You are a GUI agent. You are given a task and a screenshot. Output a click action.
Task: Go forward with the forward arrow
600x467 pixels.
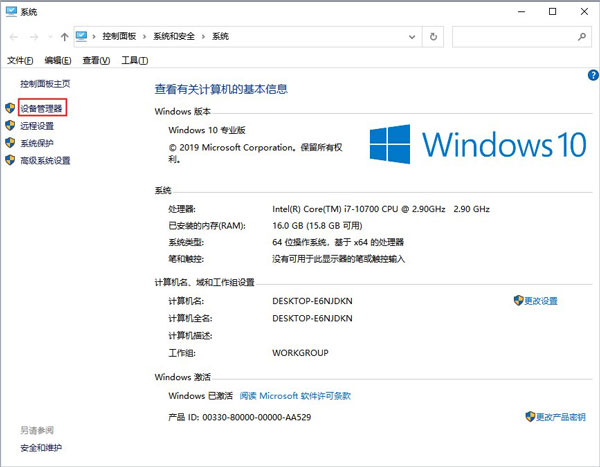pyautogui.click(x=34, y=37)
